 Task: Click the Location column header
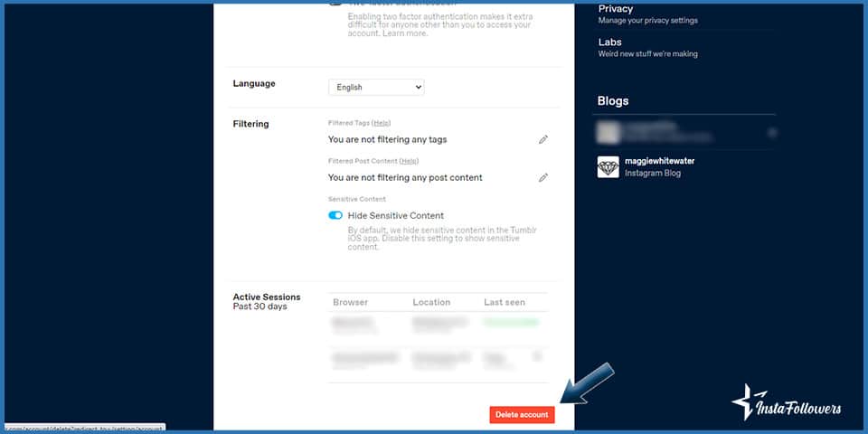[x=431, y=302]
